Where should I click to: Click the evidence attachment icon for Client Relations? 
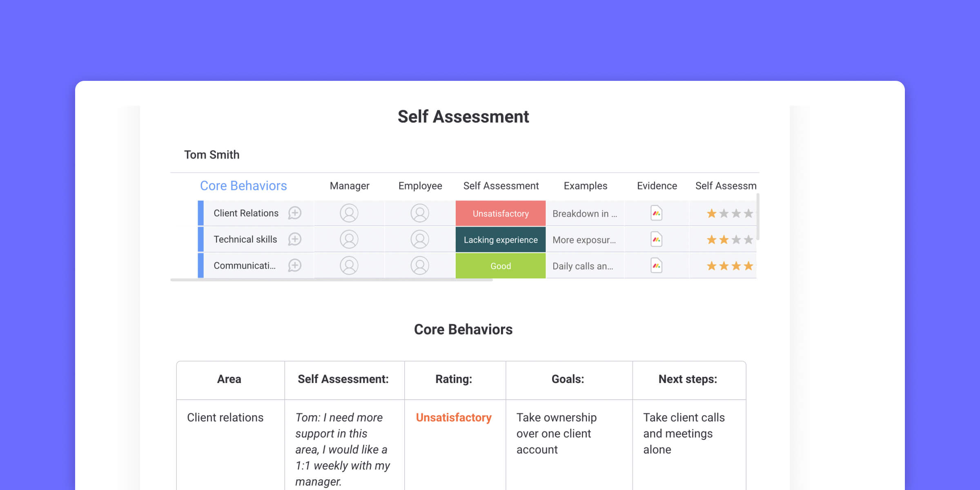click(656, 213)
